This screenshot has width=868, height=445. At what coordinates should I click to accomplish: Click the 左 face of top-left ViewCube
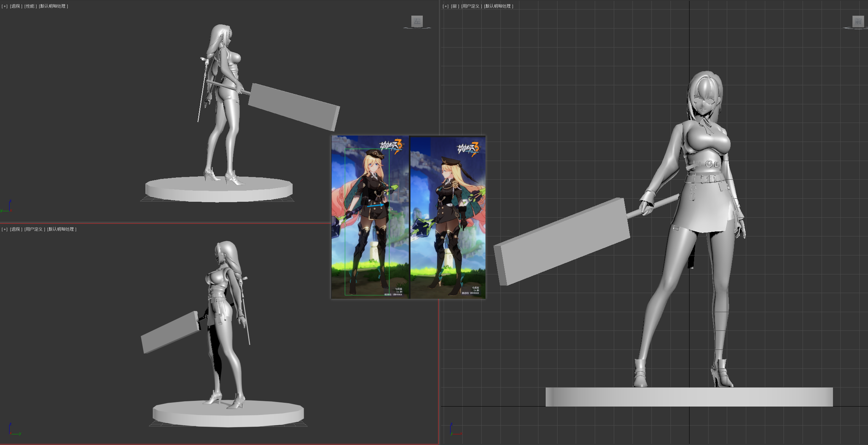point(417,21)
